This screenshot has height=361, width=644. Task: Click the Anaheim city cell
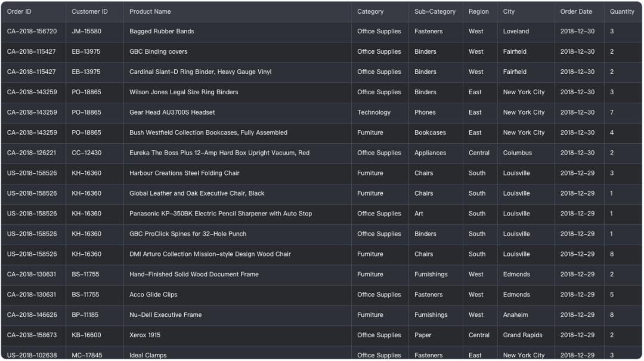click(x=516, y=315)
